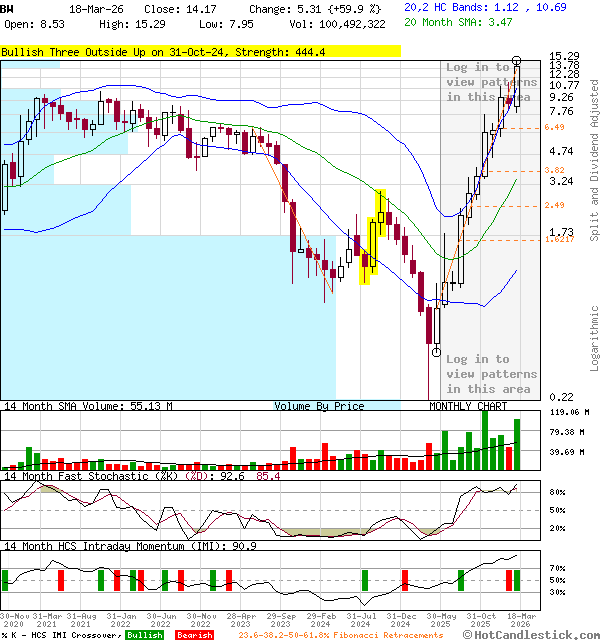Click the Volume By Price label
The height and width of the screenshot is (640, 600).
pyautogui.click(x=320, y=406)
